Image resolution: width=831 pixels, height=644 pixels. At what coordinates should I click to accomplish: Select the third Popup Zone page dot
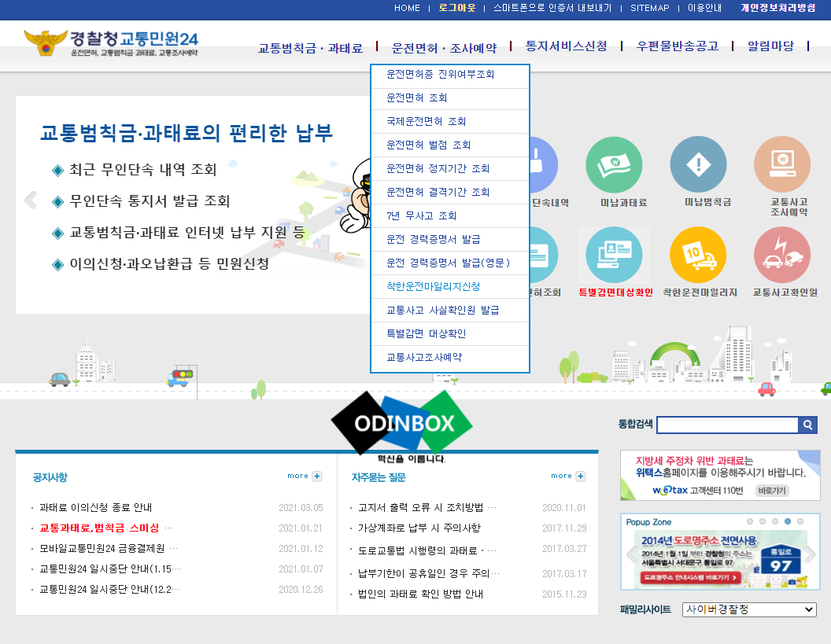pos(775,521)
